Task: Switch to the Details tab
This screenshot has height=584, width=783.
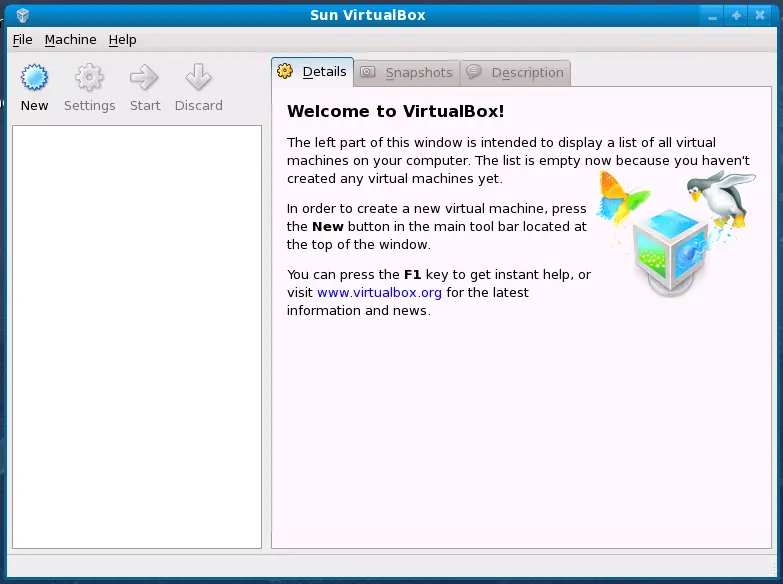Action: [313, 72]
